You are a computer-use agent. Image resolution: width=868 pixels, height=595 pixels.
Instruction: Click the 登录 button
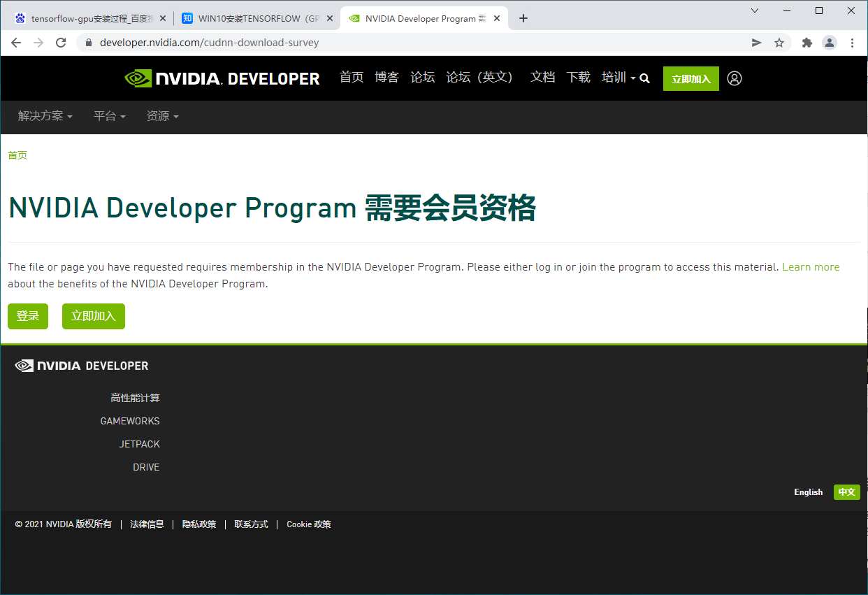pyautogui.click(x=28, y=316)
